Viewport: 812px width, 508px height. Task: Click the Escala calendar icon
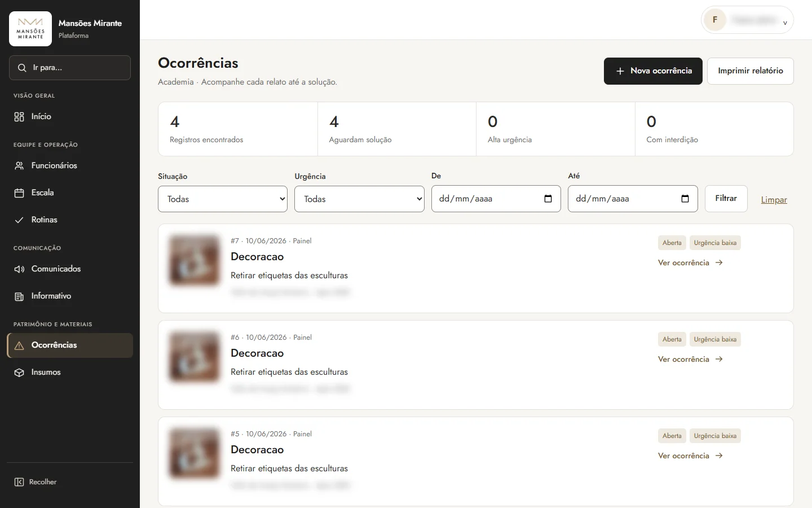(x=19, y=193)
